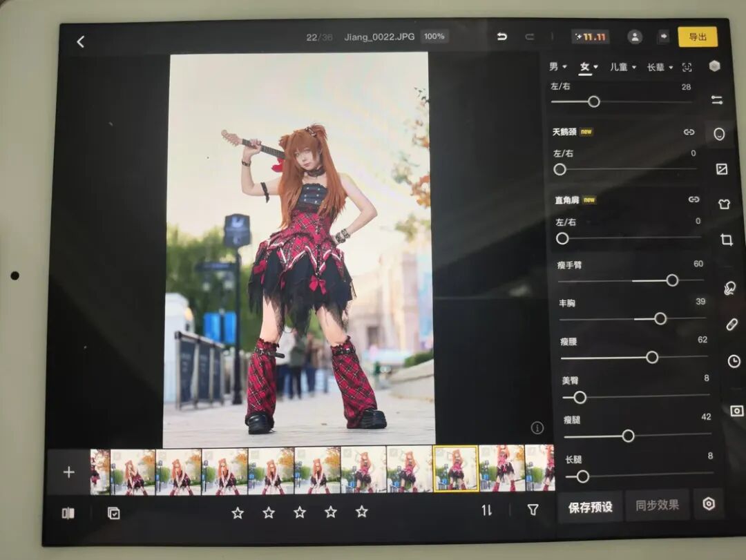Click the hexagon icon at sidebar top
This screenshot has height=560, width=746.
pos(714,66)
